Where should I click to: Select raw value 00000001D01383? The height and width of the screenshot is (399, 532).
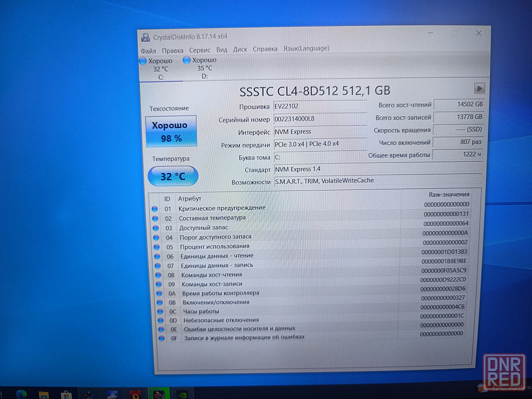444,252
